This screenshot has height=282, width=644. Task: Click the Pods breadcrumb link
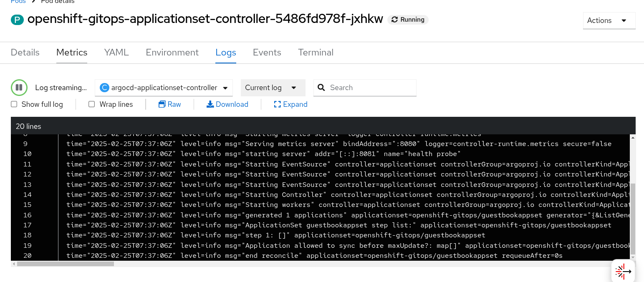click(18, 2)
